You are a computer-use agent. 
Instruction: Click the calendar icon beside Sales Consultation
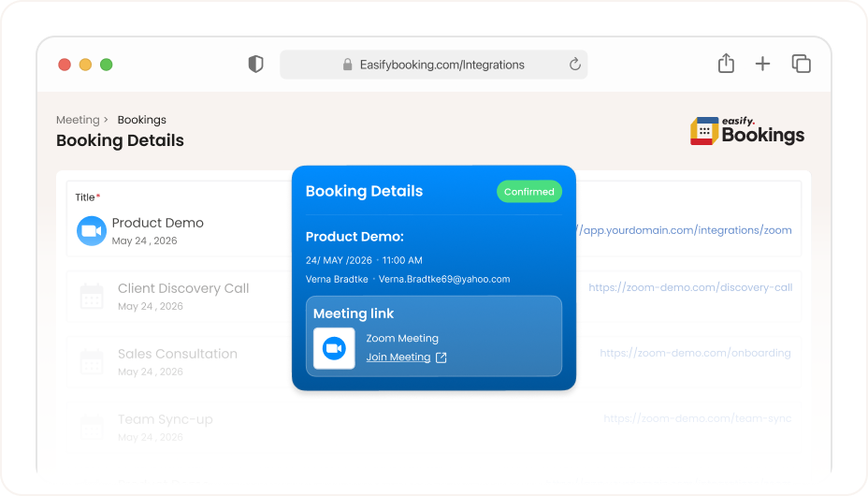click(x=92, y=362)
